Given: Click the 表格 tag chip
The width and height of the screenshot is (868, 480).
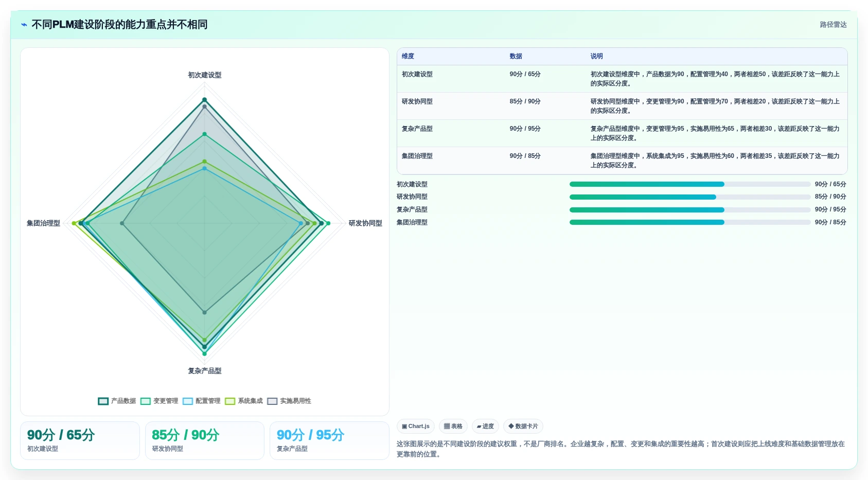Looking at the screenshot, I should tap(453, 426).
